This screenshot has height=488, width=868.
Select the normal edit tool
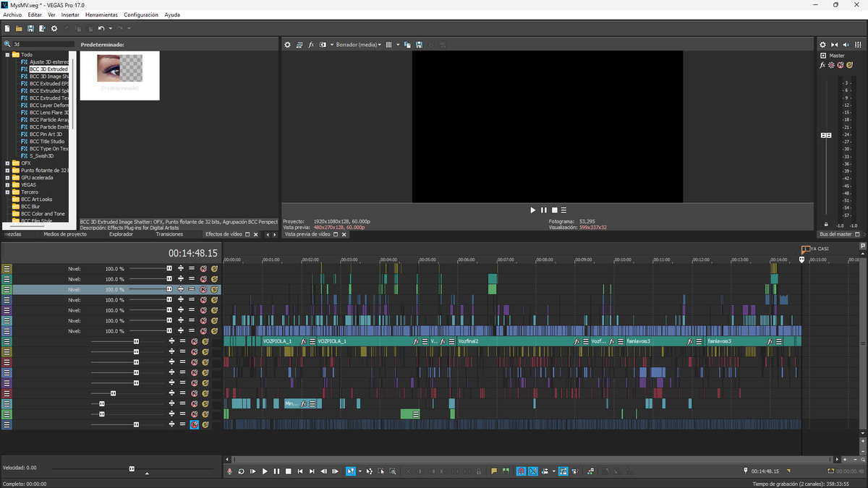click(x=351, y=471)
